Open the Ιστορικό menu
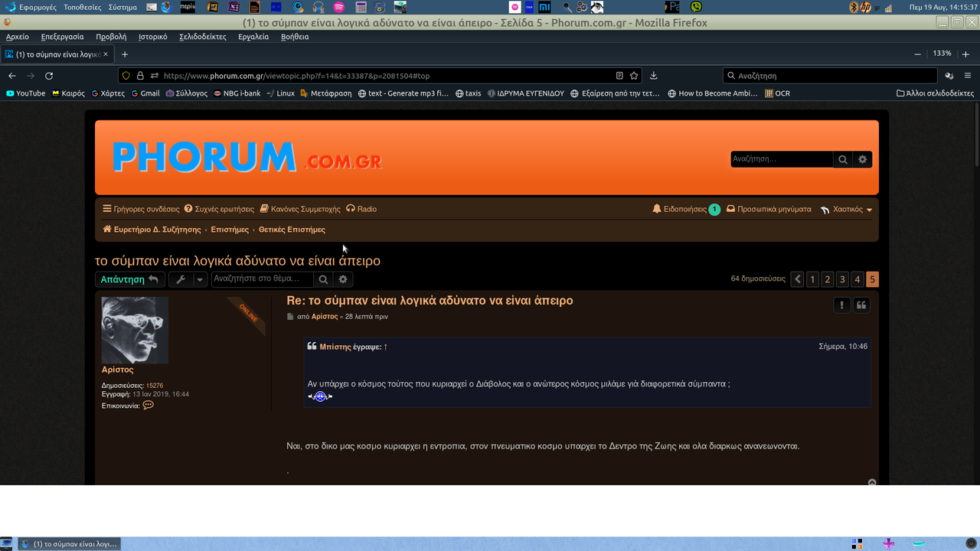The image size is (980, 551). (153, 37)
